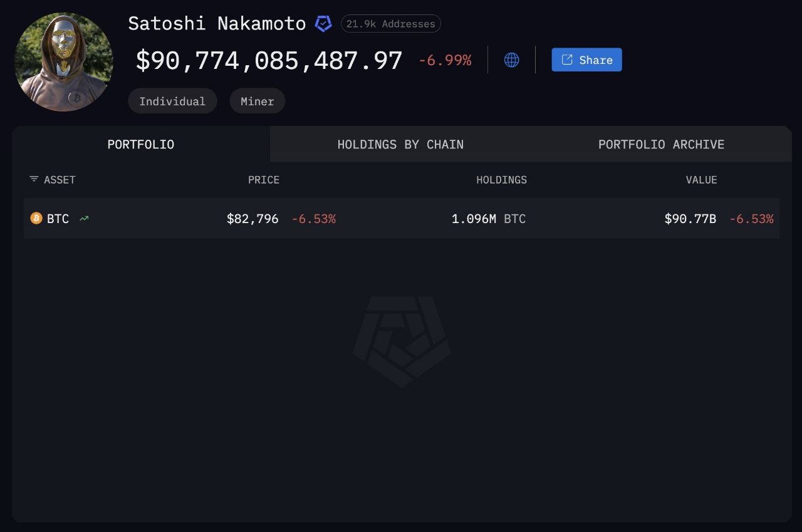This screenshot has height=532, width=802.
Task: Click the verified badge next to Satoshi Nakamoto
Action: point(323,23)
